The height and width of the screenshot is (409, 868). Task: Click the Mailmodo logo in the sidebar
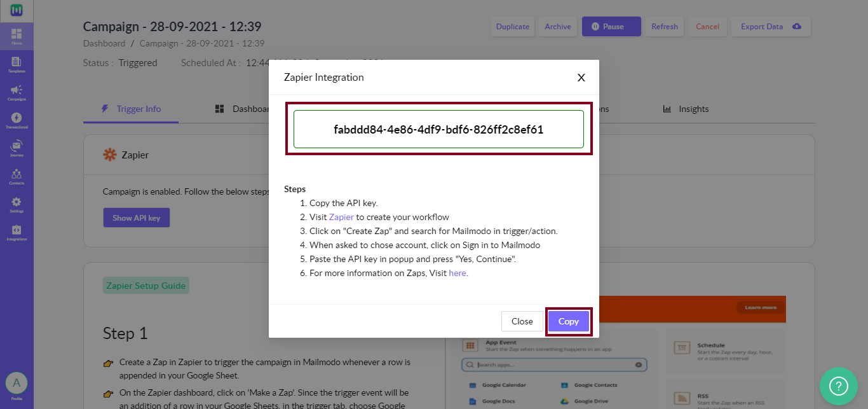[17, 10]
